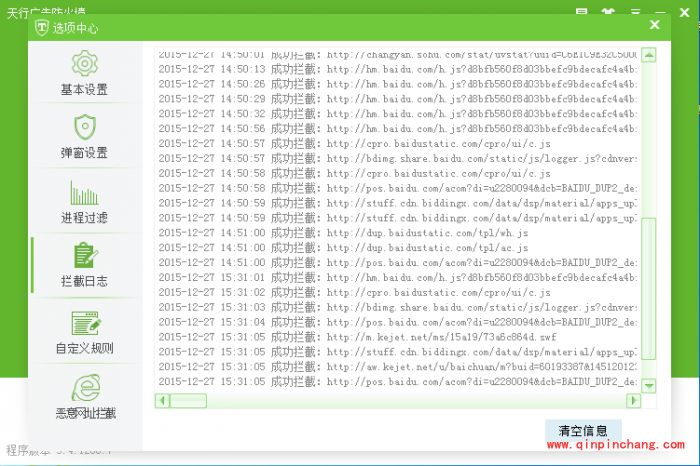Select the dup.baidustatic.com wh.js log entry
This screenshot has height=466, width=700.
coord(400,232)
